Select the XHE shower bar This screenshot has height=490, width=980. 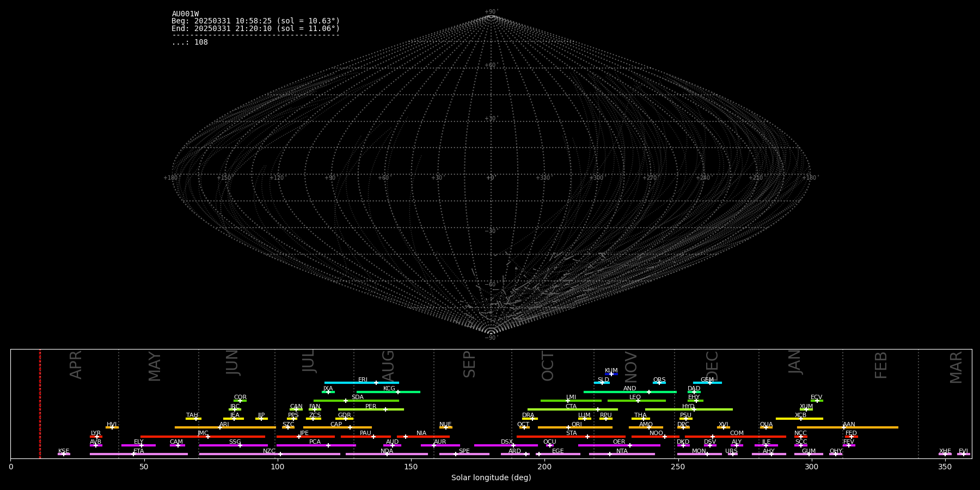[945, 454]
